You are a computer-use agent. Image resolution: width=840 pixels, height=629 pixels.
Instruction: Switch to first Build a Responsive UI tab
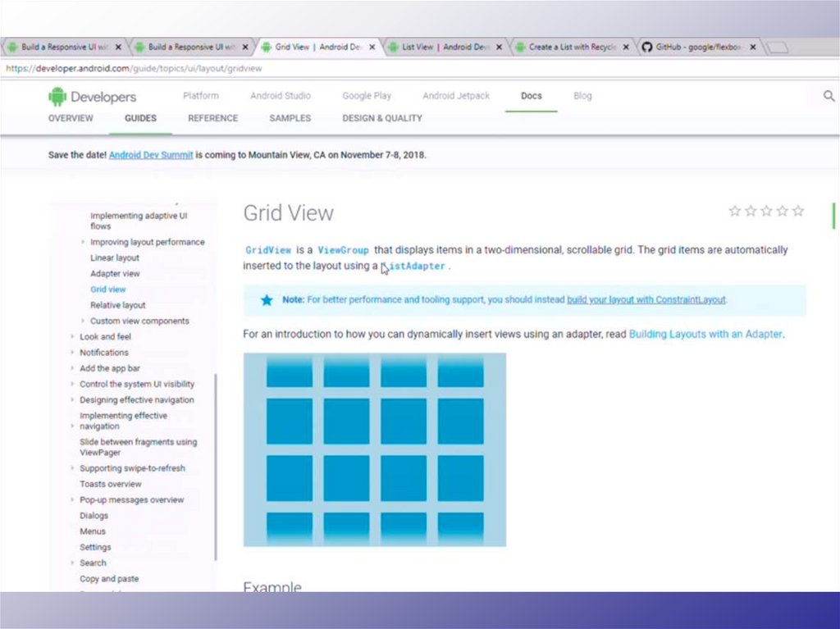64,47
